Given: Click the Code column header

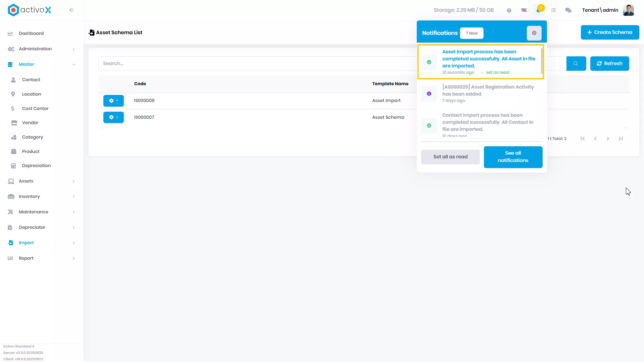Looking at the screenshot, I should pyautogui.click(x=140, y=84).
